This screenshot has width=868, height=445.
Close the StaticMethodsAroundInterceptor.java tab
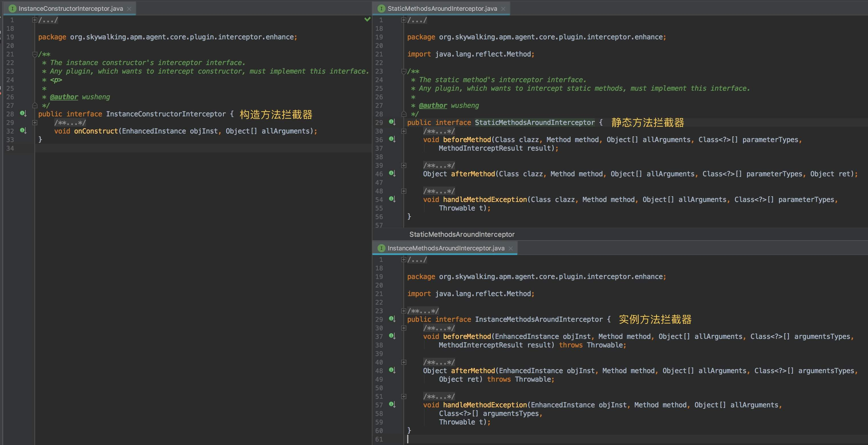point(503,9)
